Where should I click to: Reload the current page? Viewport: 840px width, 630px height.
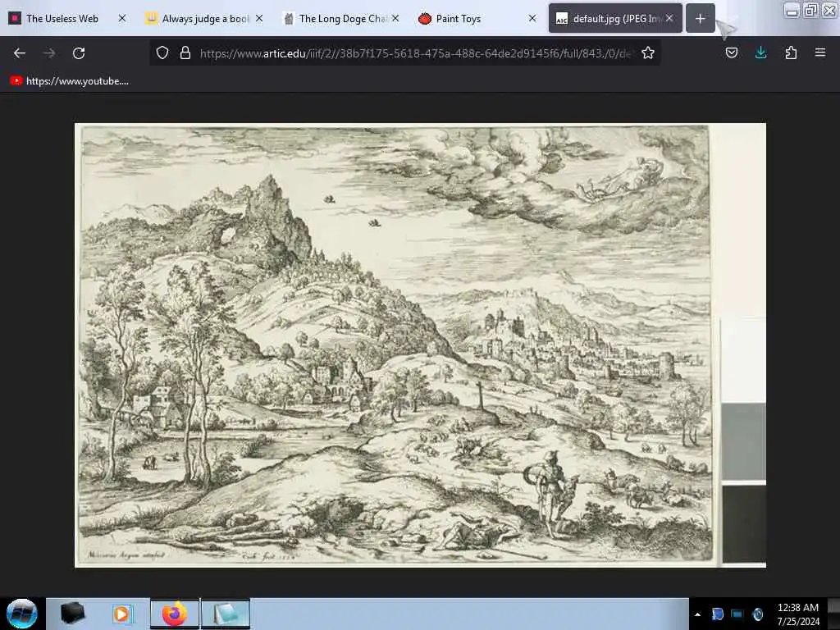pos(79,53)
